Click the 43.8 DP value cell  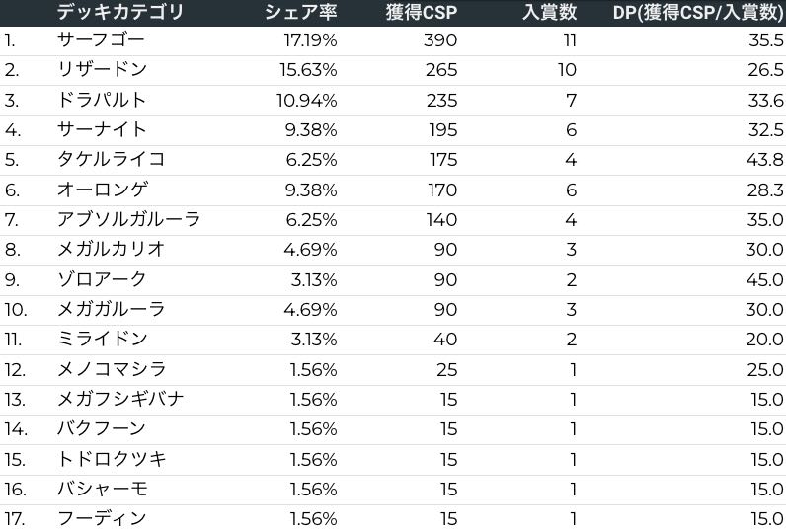[x=764, y=160]
